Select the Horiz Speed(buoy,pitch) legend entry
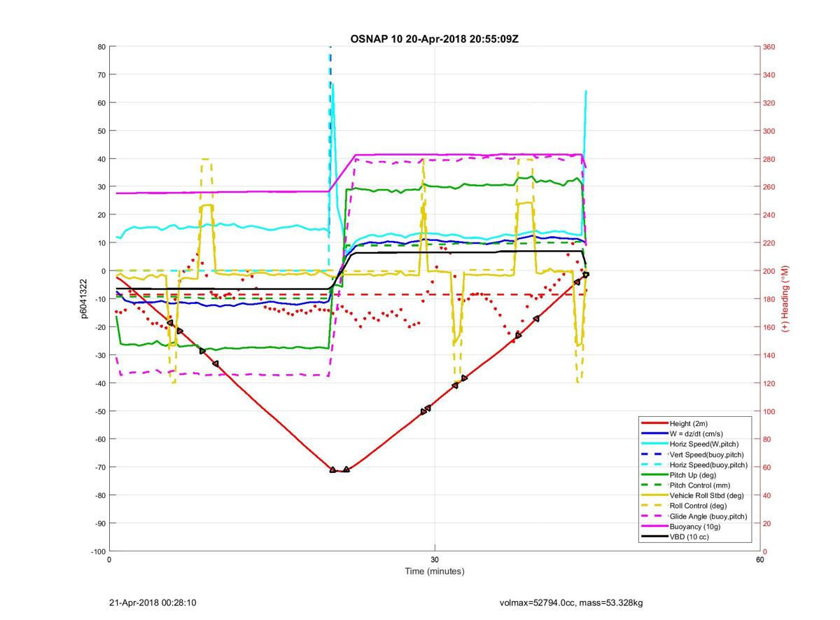840x620 pixels. pyautogui.click(x=708, y=464)
